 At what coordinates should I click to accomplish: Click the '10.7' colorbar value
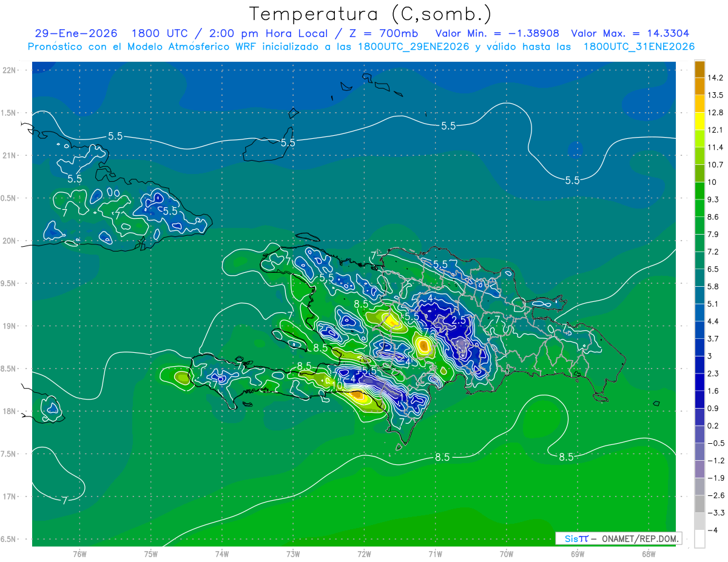click(714, 164)
